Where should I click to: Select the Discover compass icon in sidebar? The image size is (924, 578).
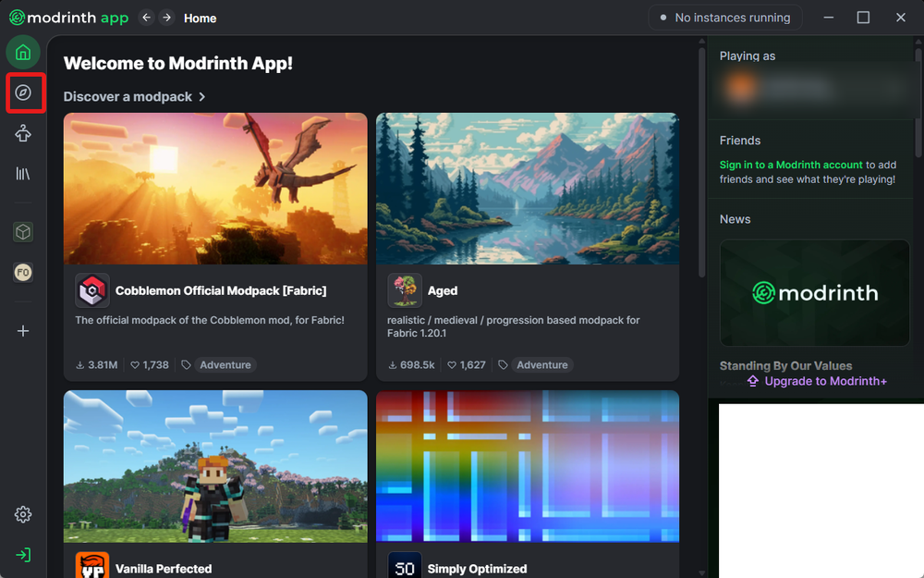[22, 92]
